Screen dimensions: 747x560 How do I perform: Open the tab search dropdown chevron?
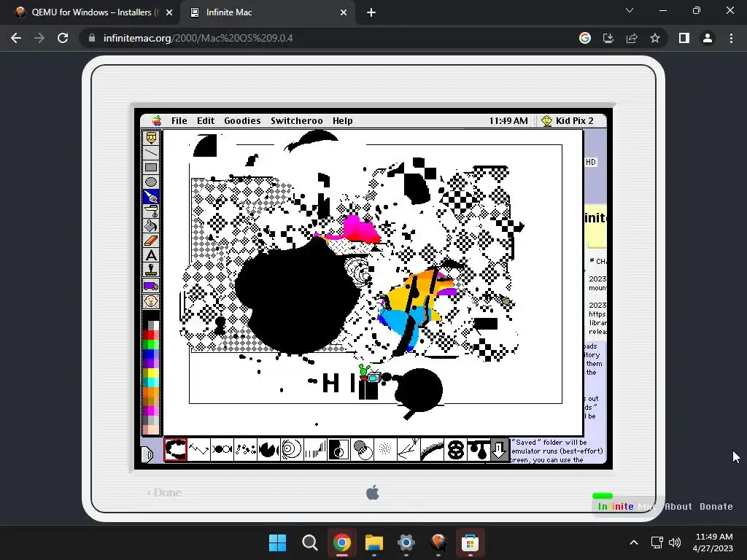point(630,10)
